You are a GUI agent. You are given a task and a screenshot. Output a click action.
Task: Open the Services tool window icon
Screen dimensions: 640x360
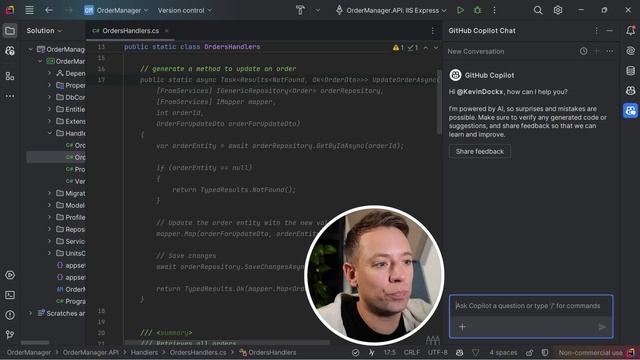10,275
